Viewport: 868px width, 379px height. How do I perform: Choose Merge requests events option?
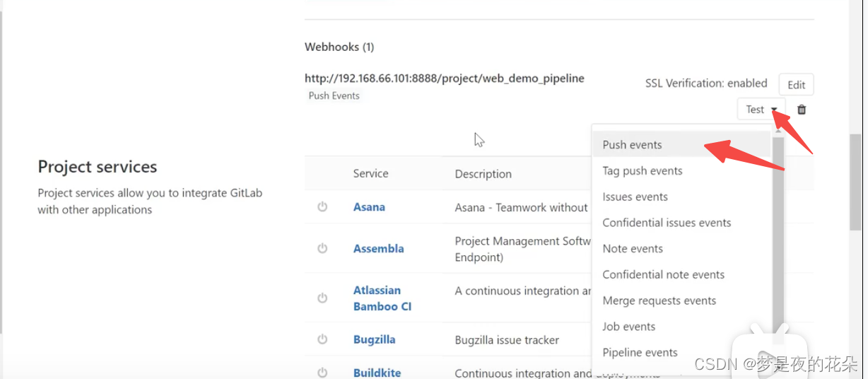681,301
